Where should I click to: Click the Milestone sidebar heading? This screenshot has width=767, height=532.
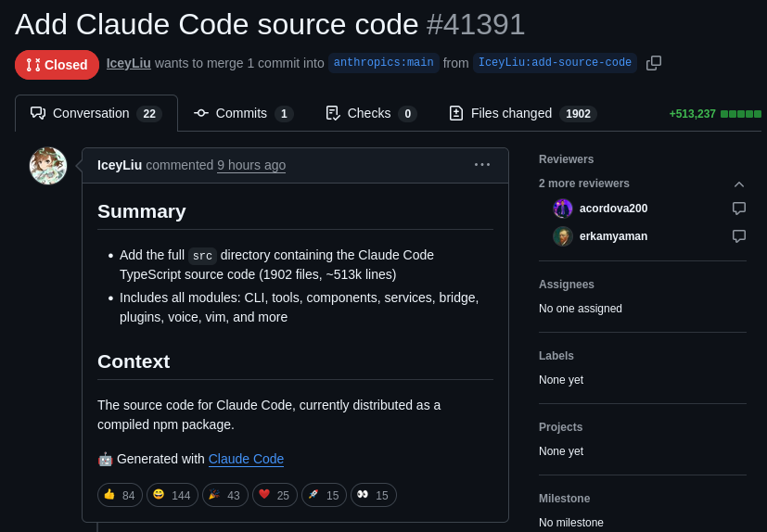565,499
